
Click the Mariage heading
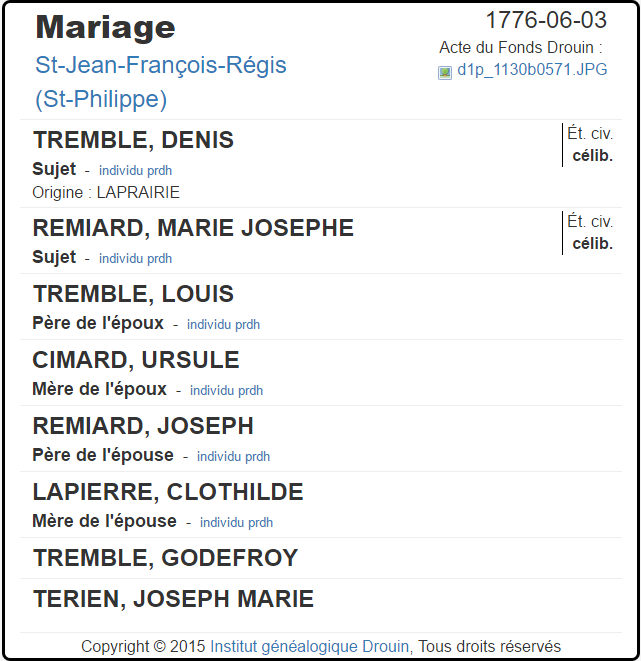click(x=105, y=27)
